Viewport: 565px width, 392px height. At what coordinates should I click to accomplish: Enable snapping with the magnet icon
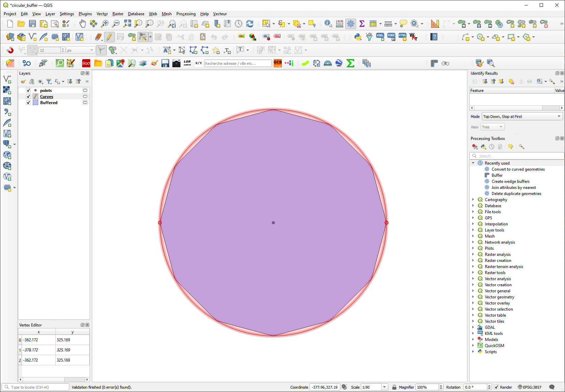(x=10, y=50)
